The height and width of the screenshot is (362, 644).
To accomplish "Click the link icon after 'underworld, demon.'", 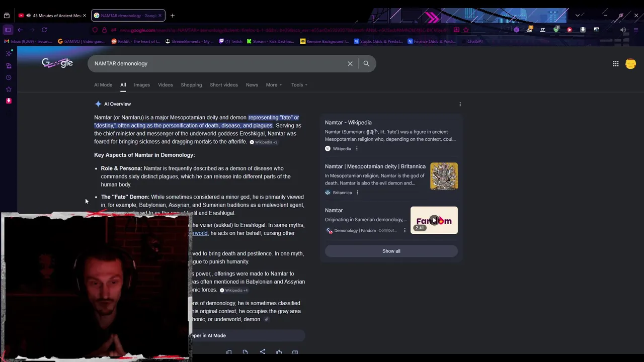I will click(x=267, y=319).
